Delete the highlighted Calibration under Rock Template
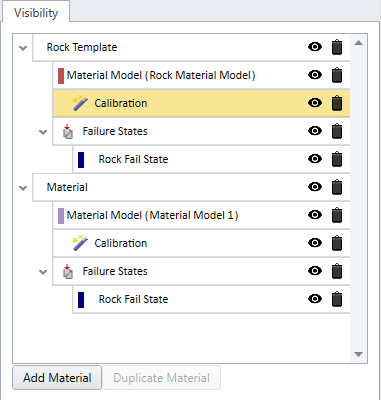The width and height of the screenshot is (381, 400). [337, 103]
